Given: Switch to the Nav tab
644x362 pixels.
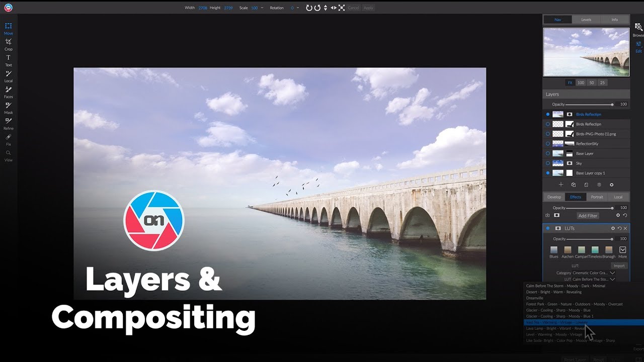Looking at the screenshot, I should click(x=557, y=20).
